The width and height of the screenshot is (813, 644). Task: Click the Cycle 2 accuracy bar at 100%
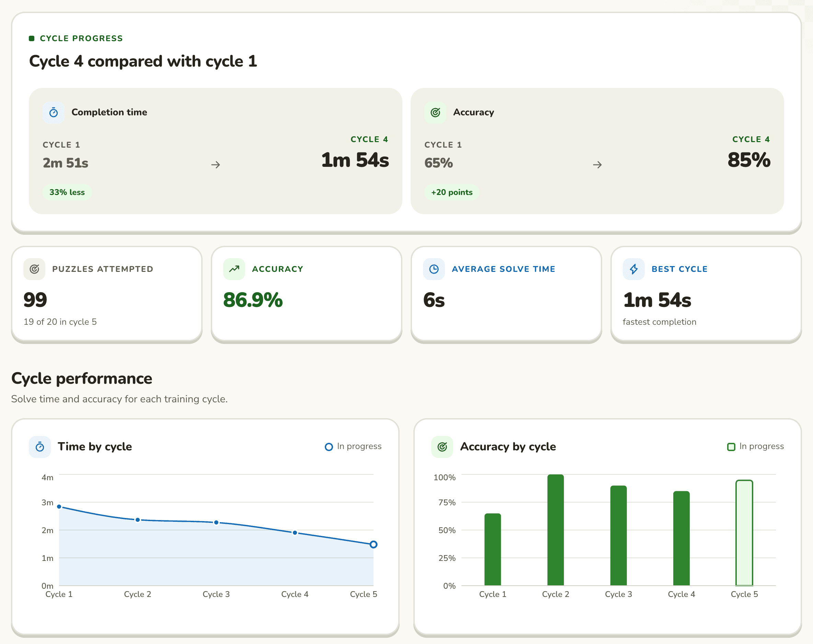pyautogui.click(x=556, y=530)
